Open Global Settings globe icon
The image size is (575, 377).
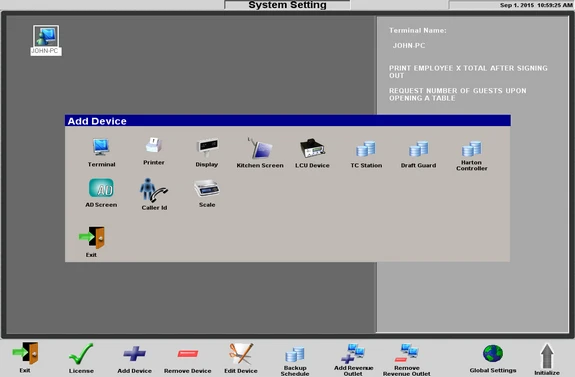pos(493,359)
